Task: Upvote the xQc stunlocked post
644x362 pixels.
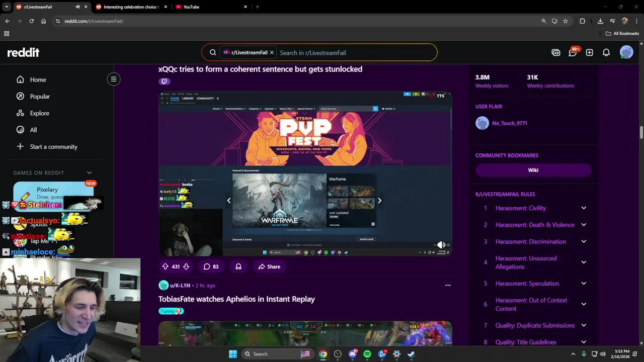Action: click(165, 266)
